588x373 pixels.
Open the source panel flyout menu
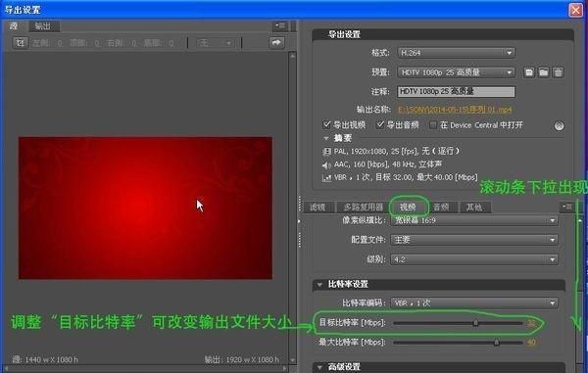[x=279, y=25]
